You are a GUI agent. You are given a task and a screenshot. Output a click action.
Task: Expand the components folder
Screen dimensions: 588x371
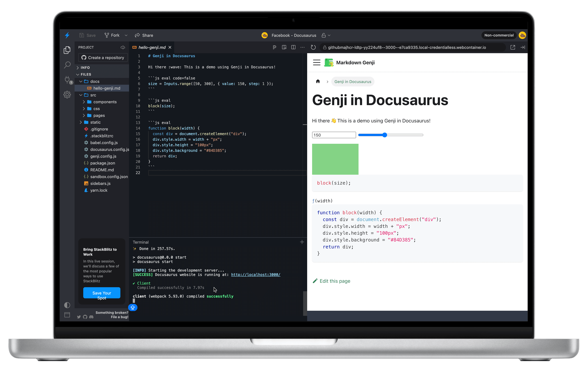pos(102,102)
